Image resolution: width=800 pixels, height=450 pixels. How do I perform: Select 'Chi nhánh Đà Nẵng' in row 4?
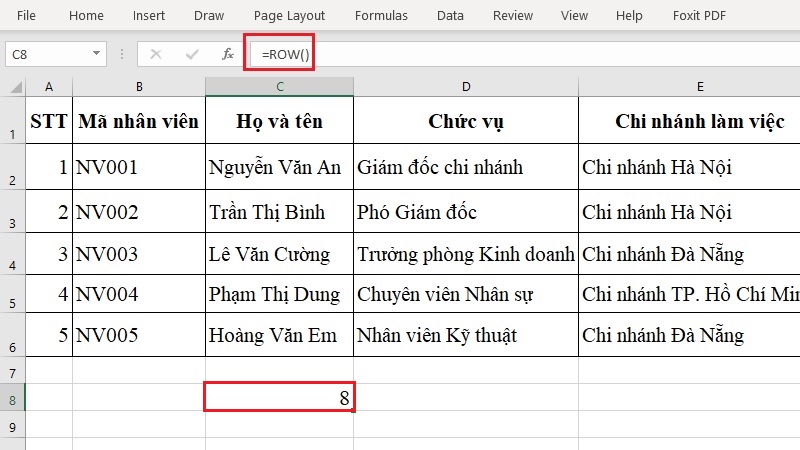[689, 254]
